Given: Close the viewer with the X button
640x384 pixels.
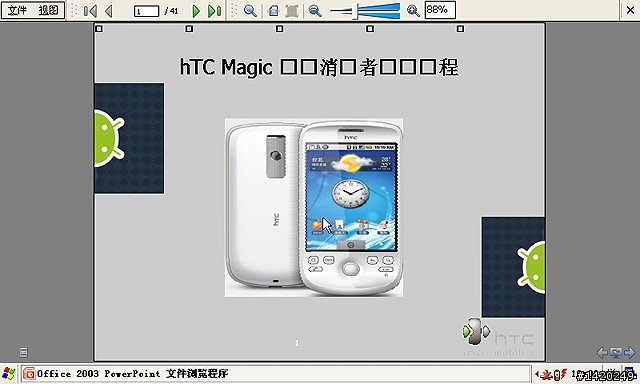Looking at the screenshot, I should coord(631,10).
